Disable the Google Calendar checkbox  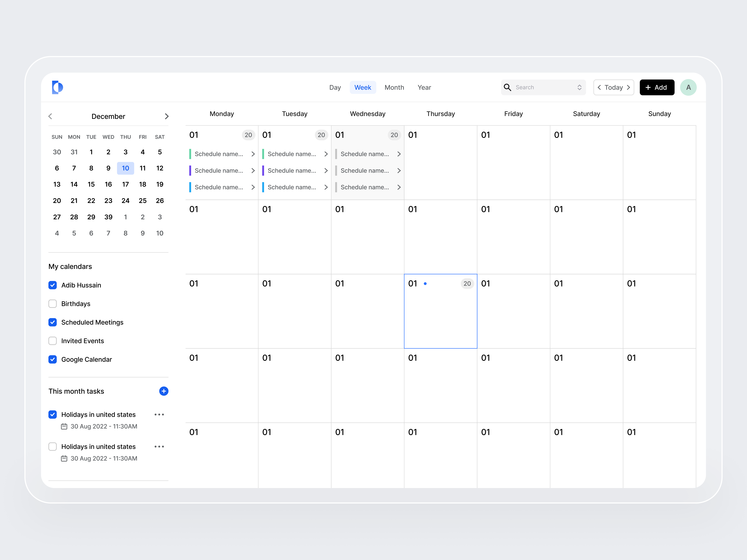pyautogui.click(x=53, y=359)
